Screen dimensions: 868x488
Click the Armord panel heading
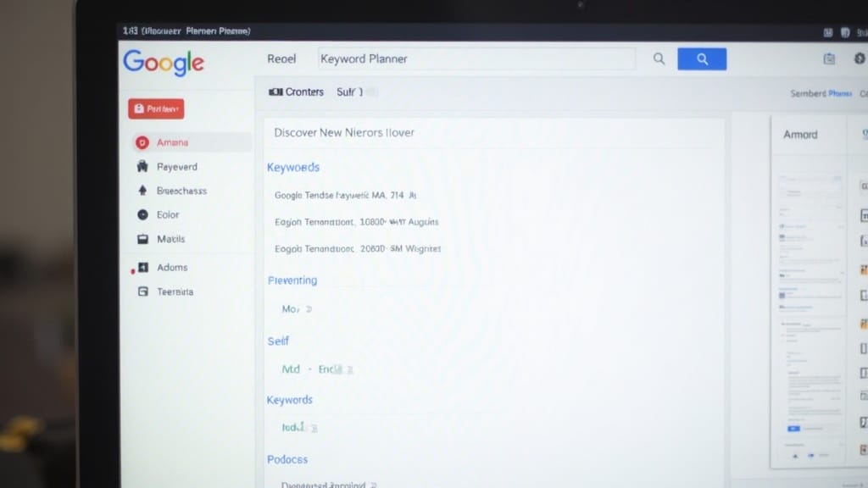800,135
